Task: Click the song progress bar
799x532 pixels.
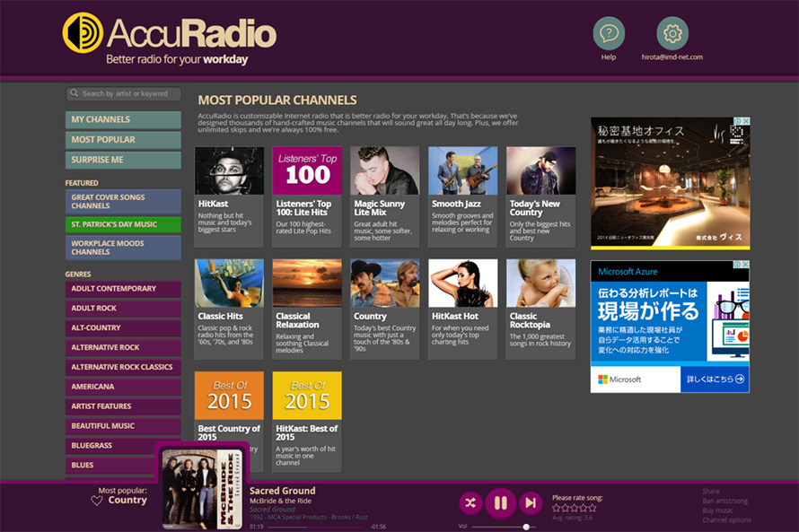Action: coord(316,527)
